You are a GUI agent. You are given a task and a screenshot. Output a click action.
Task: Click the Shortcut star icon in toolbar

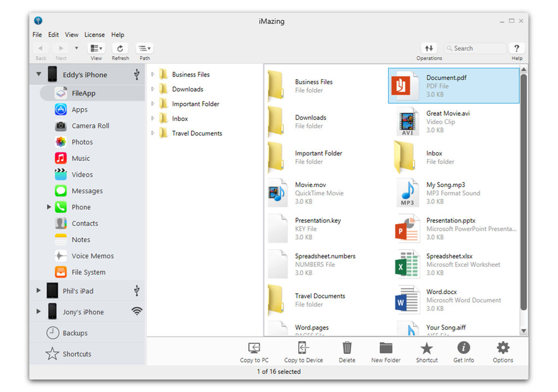426,348
